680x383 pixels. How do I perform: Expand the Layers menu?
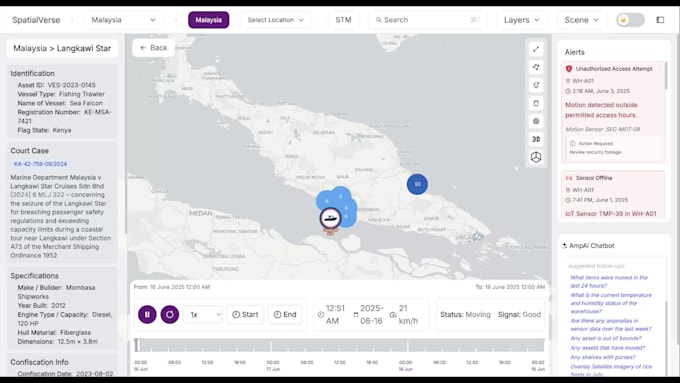[521, 20]
